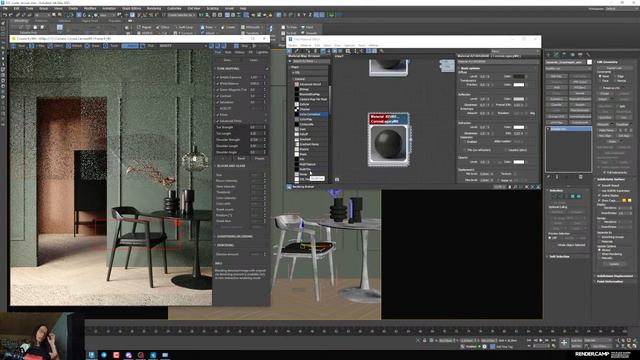
Task: Open the Rendering menu in 3ds Max
Action: [x=153, y=8]
